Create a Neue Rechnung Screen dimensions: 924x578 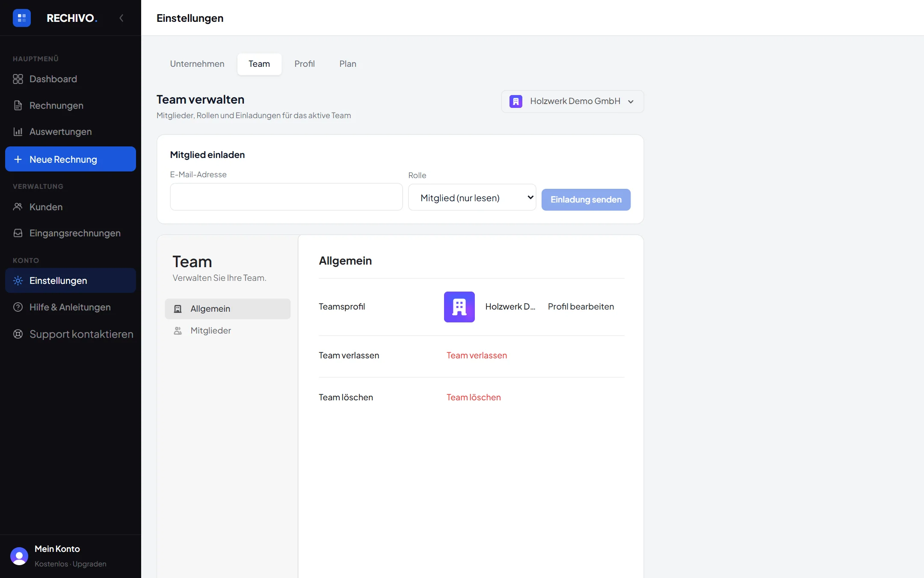(x=71, y=159)
